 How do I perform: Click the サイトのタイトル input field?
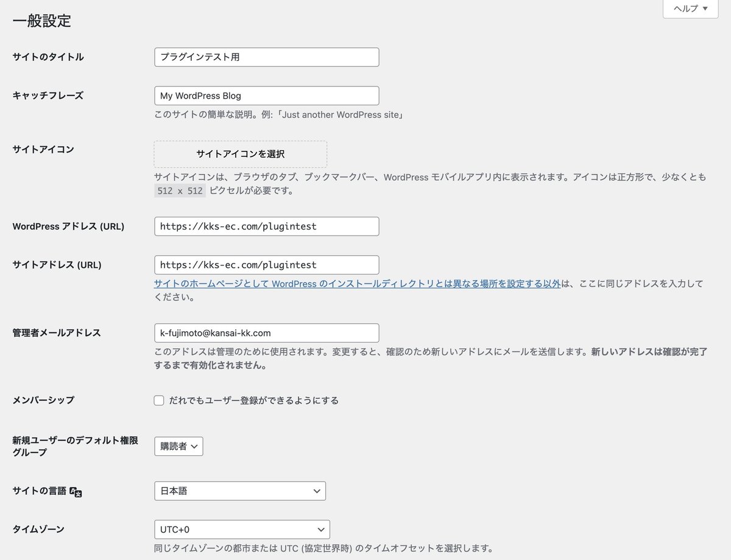(267, 57)
